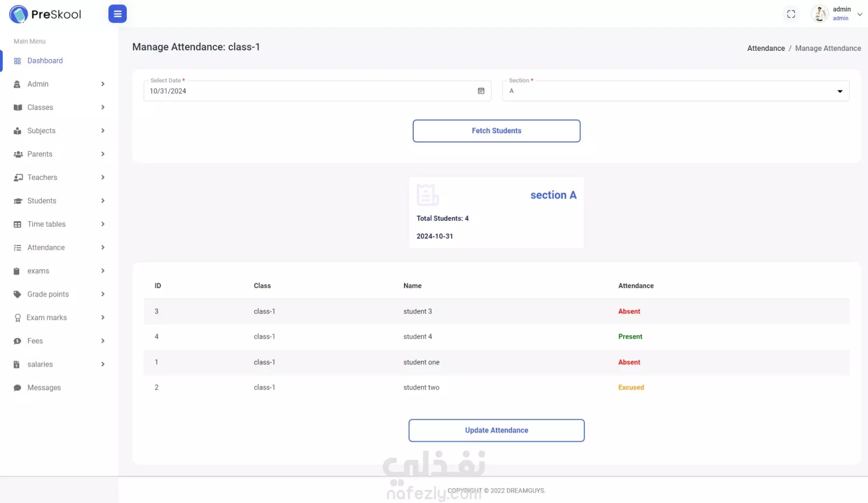Follow the Attendance breadcrumb link
Image resolution: width=868 pixels, height=503 pixels.
pyautogui.click(x=766, y=48)
